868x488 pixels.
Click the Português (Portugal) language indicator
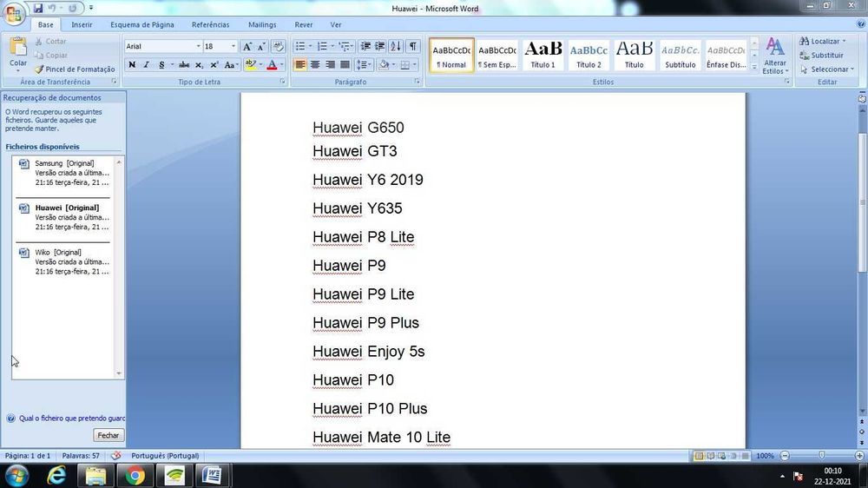165,456
